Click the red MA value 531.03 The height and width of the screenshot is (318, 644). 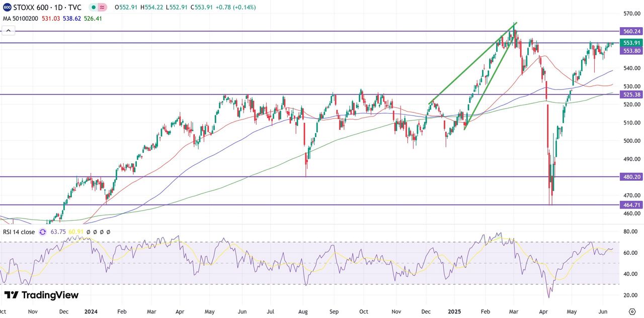coord(51,19)
